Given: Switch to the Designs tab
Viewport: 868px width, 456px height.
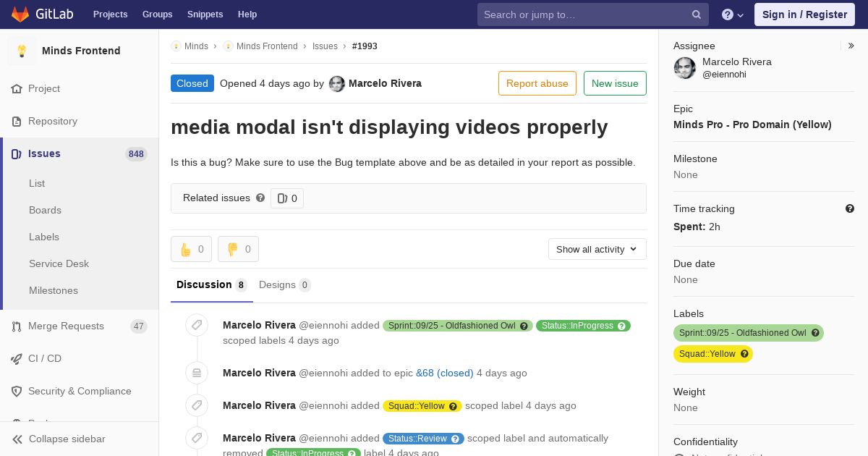Looking at the screenshot, I should (x=285, y=284).
